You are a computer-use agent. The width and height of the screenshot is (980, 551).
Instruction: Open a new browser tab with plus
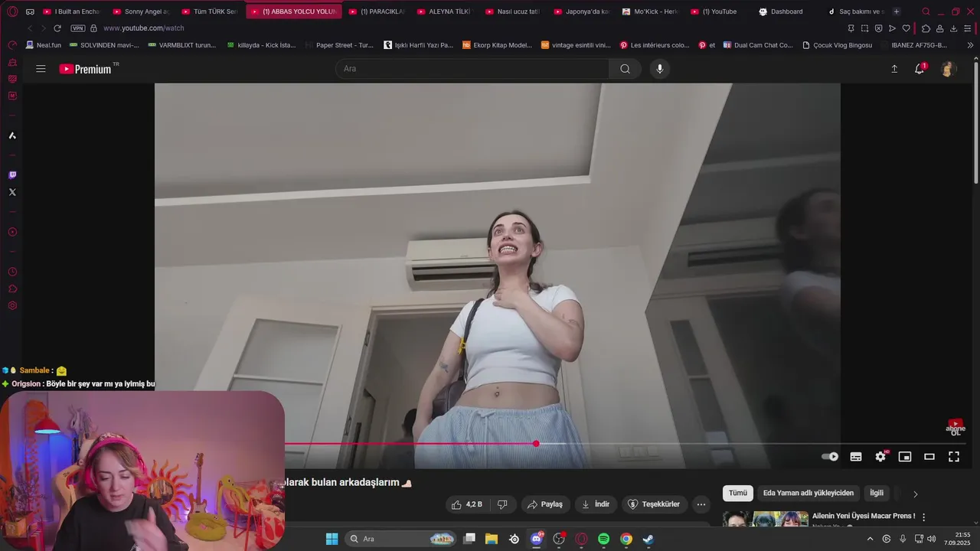click(x=897, y=11)
